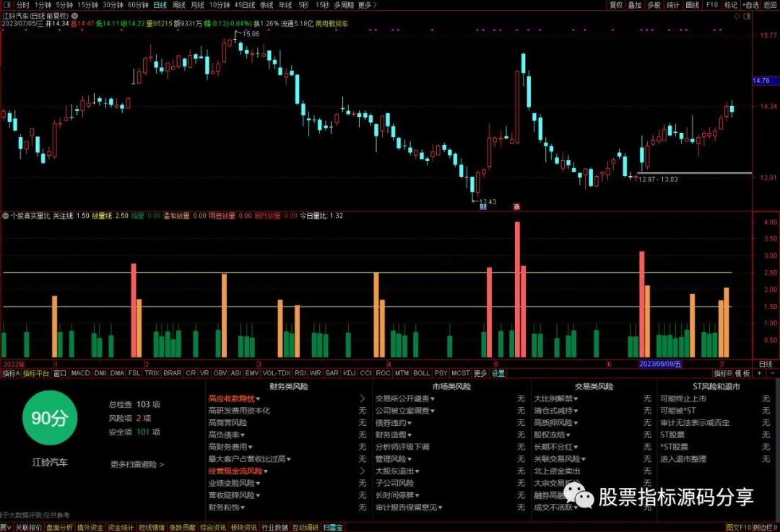Open 资金统计 bottom tab
780x532 pixels.
(x=121, y=528)
